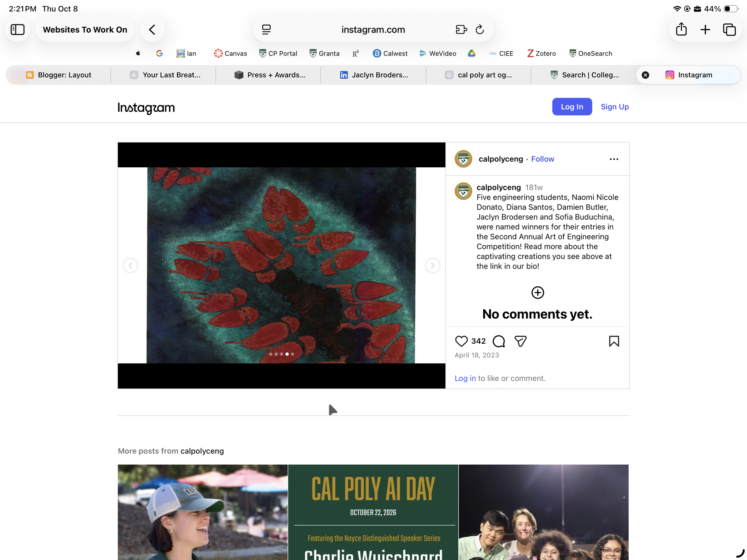Like the post with the heart icon
The height and width of the screenshot is (560, 747).
pyautogui.click(x=461, y=341)
